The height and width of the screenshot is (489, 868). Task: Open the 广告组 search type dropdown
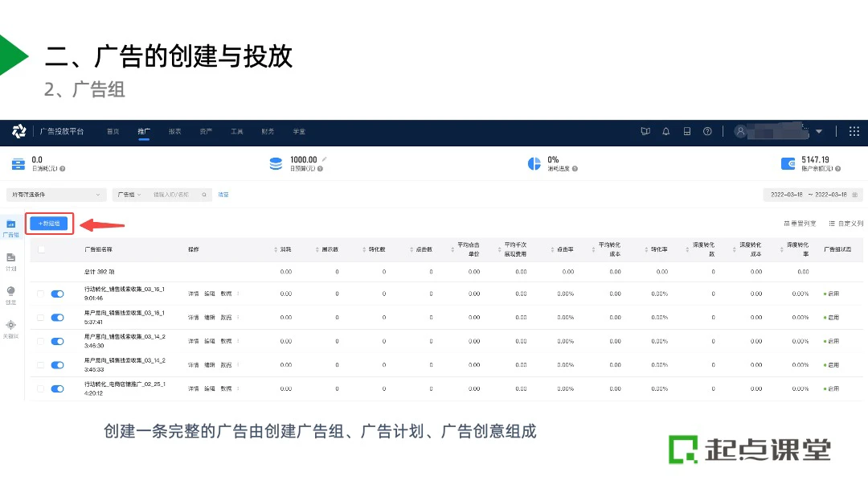129,195
